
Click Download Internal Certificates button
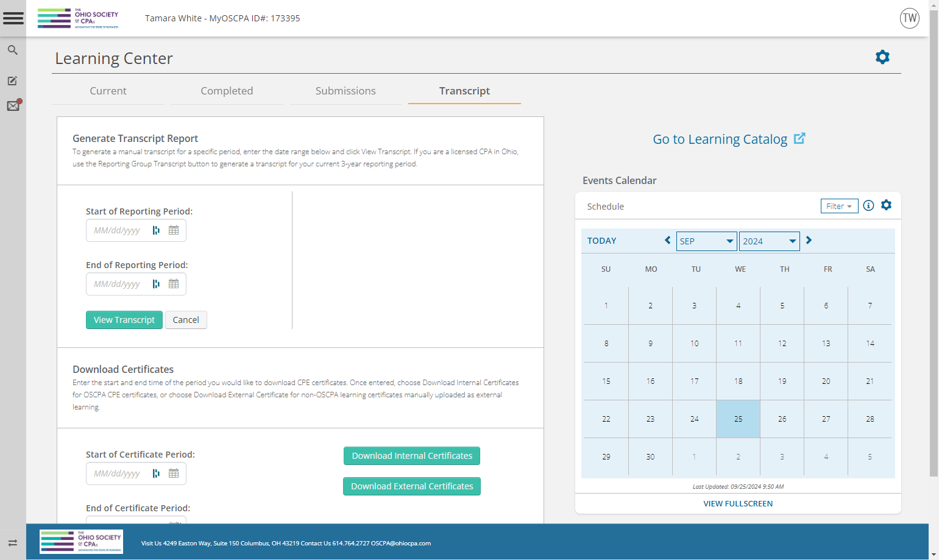tap(412, 456)
